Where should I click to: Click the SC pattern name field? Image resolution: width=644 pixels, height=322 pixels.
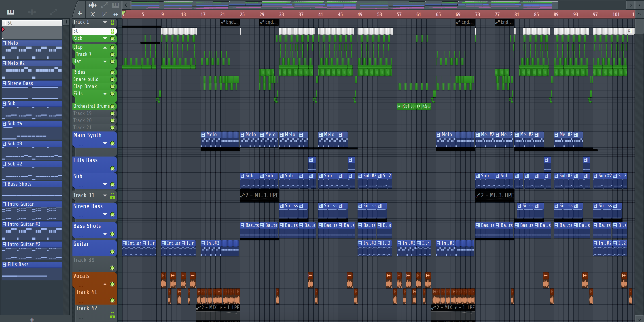tap(32, 23)
